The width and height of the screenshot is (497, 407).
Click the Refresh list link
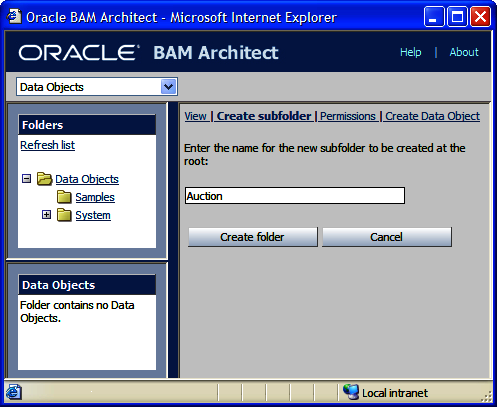click(x=48, y=145)
